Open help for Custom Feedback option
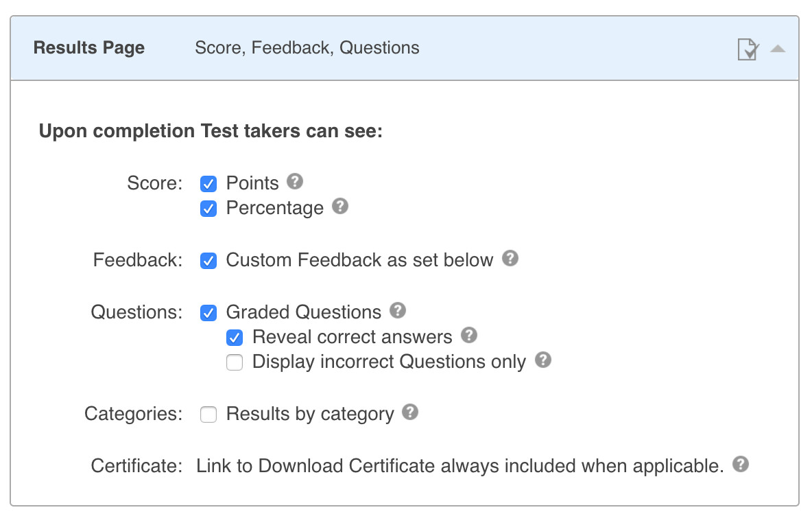 (x=510, y=259)
